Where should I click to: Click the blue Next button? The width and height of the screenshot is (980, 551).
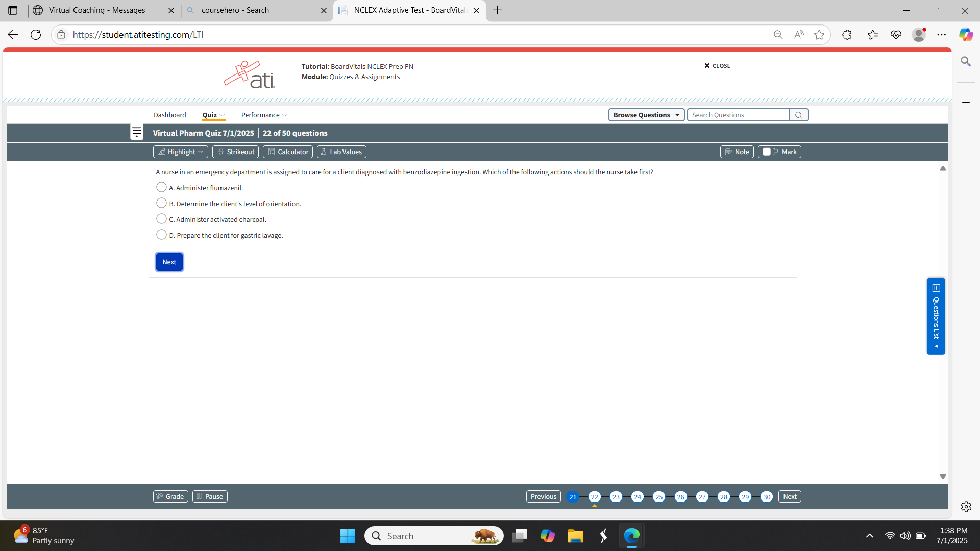pos(169,262)
